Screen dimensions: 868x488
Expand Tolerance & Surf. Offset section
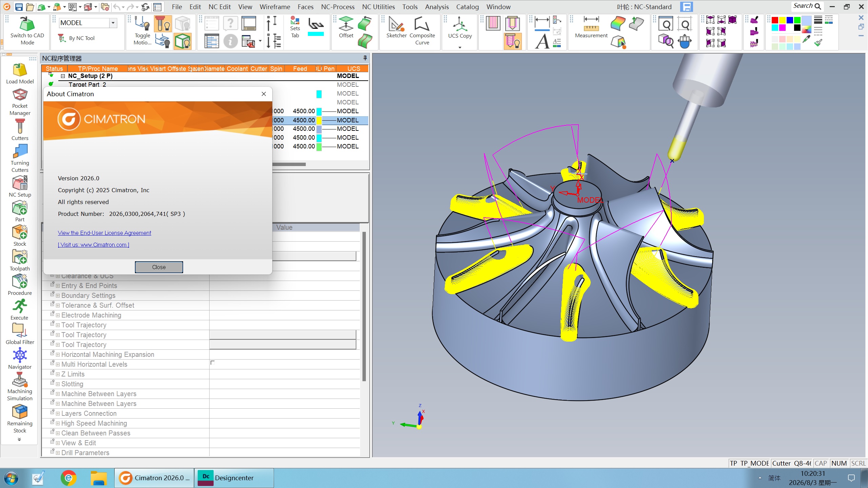coord(58,305)
